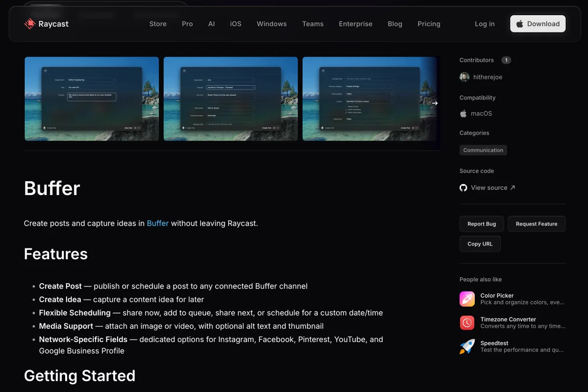Advance screenshots with the right arrow
This screenshot has height=392, width=588.
click(435, 103)
